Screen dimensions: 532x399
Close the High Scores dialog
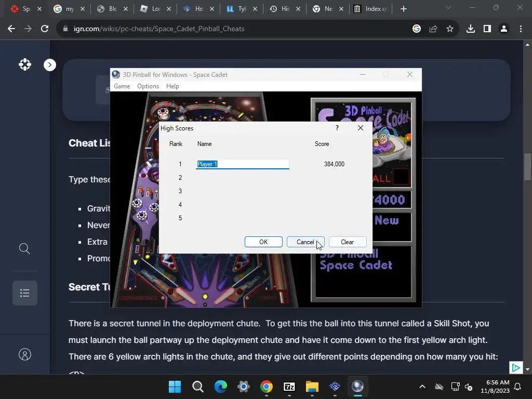pyautogui.click(x=361, y=128)
